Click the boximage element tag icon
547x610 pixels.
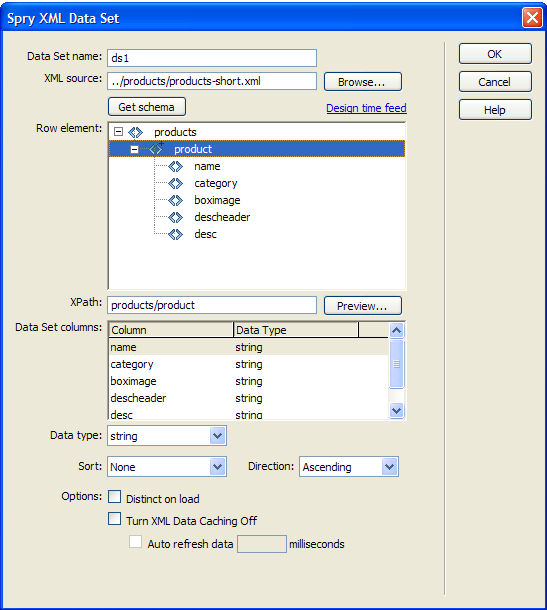175,200
